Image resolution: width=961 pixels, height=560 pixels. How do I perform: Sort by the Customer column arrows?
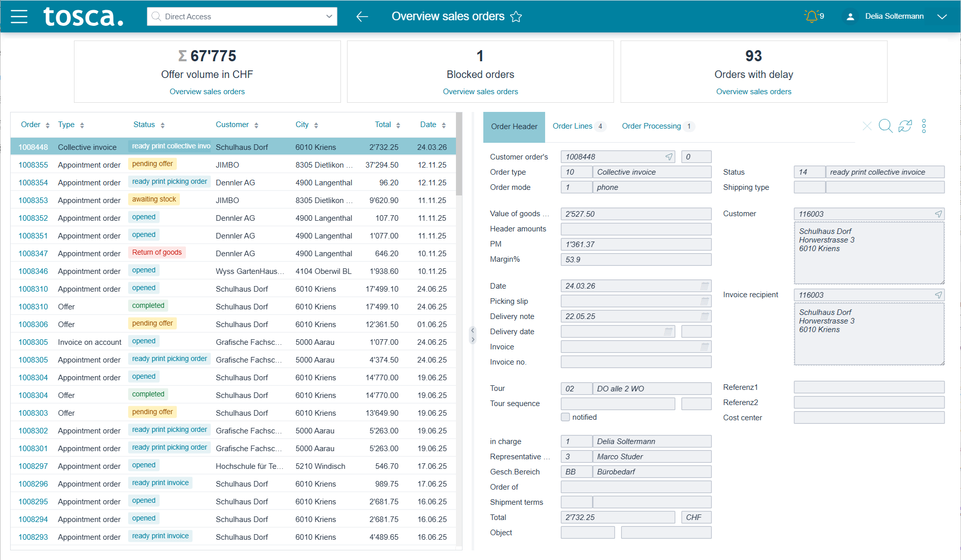(256, 125)
